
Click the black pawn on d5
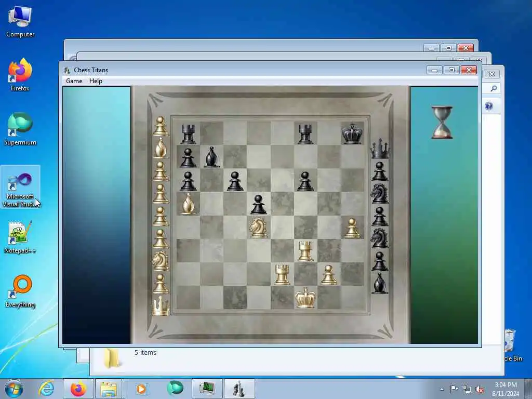pyautogui.click(x=259, y=204)
